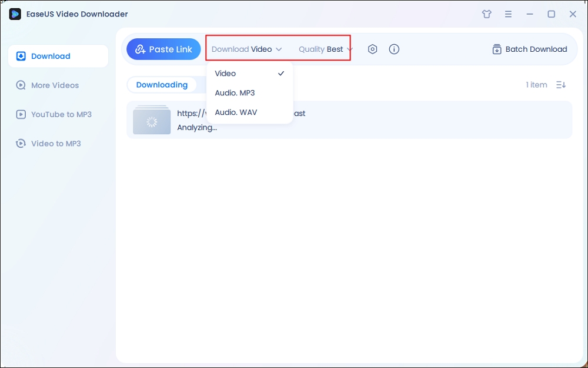Click the EaseUS app logo
The height and width of the screenshot is (368, 588).
[x=15, y=14]
